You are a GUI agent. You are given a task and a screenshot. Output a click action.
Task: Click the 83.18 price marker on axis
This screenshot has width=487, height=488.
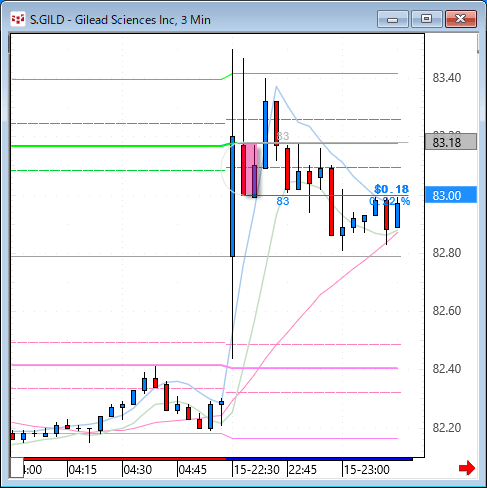451,142
